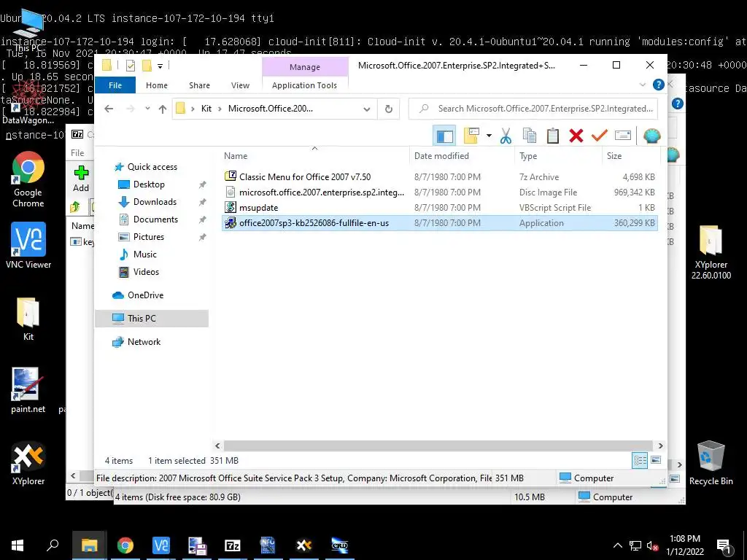Click Kit in the breadcrumb path
Image resolution: width=747 pixels, height=560 pixels.
point(206,109)
